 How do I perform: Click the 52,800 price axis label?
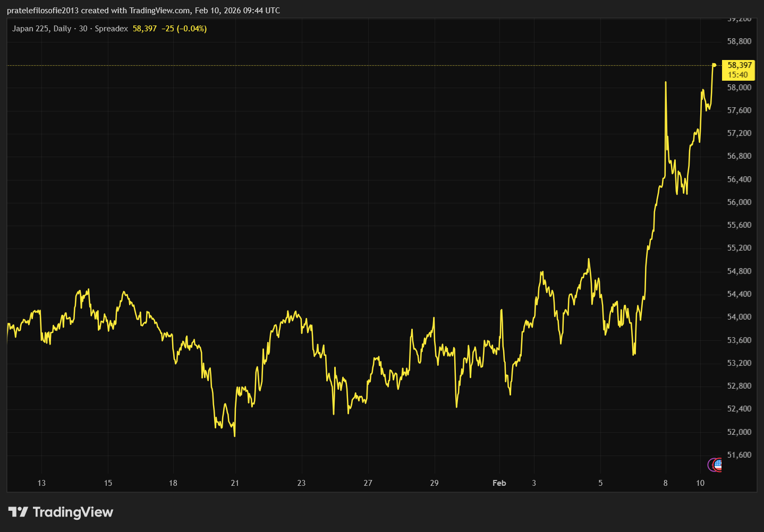[739, 386]
